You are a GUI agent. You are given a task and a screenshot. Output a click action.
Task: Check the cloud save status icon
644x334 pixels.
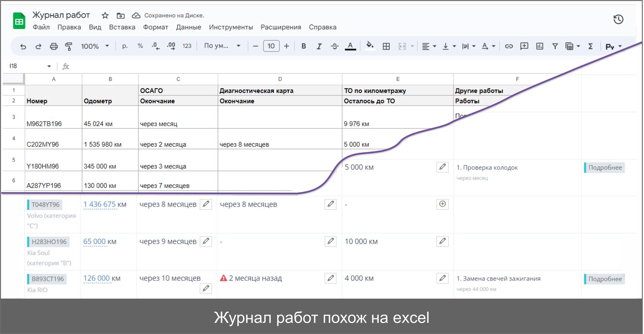coord(136,16)
